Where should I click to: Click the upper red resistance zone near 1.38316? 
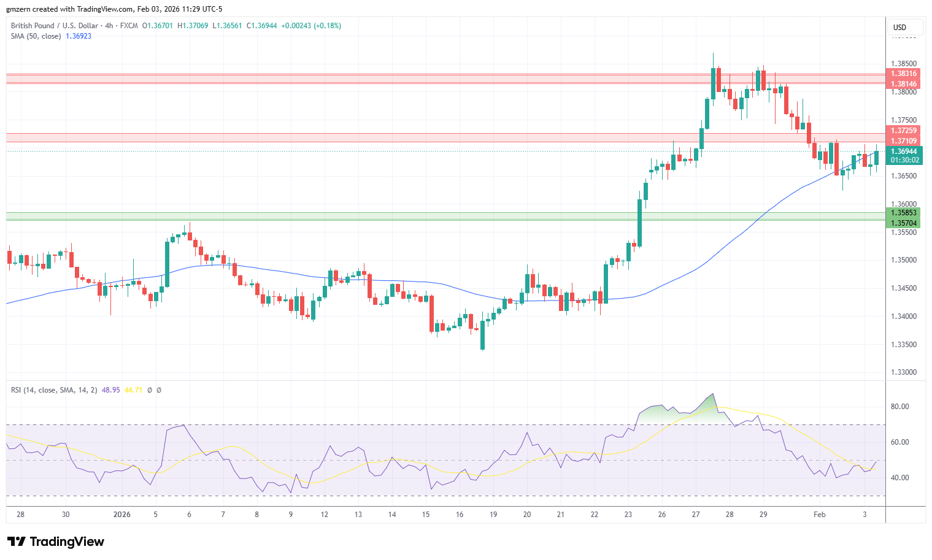coord(445,79)
